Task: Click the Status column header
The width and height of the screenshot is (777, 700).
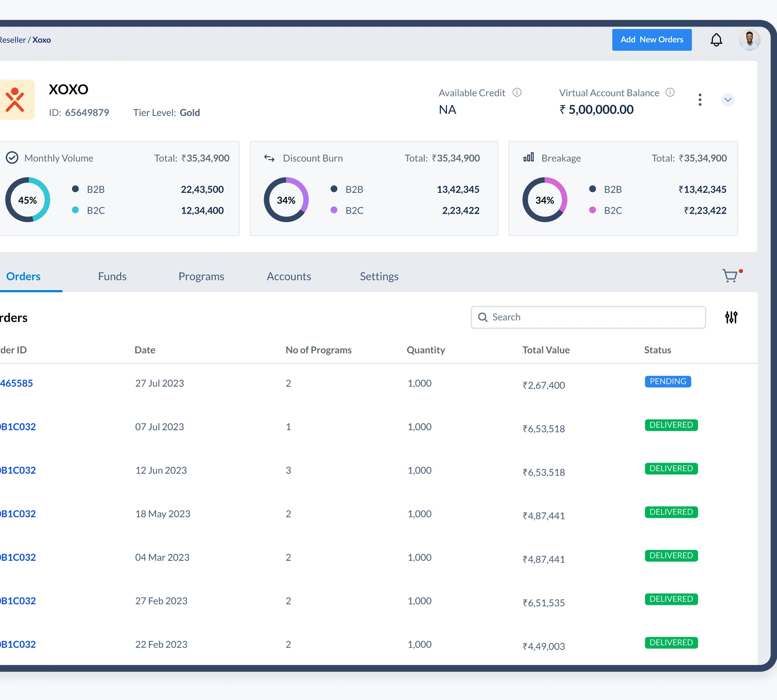Action: (x=658, y=350)
